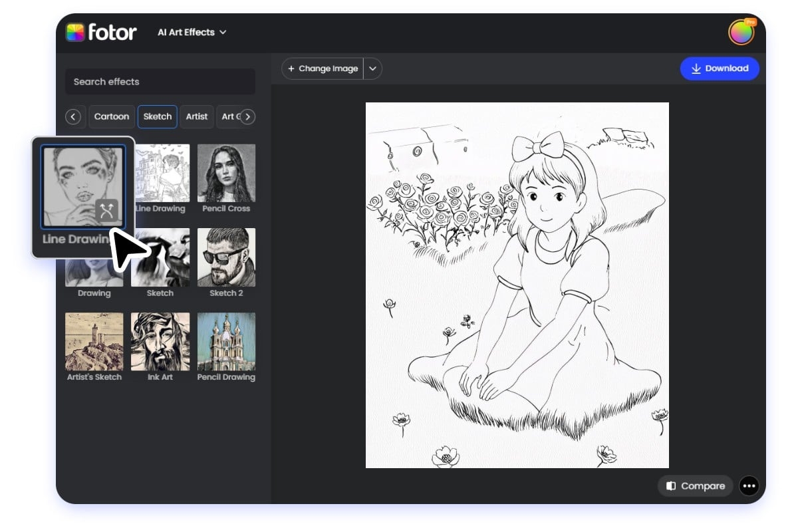Click the Search effects input field

(160, 81)
